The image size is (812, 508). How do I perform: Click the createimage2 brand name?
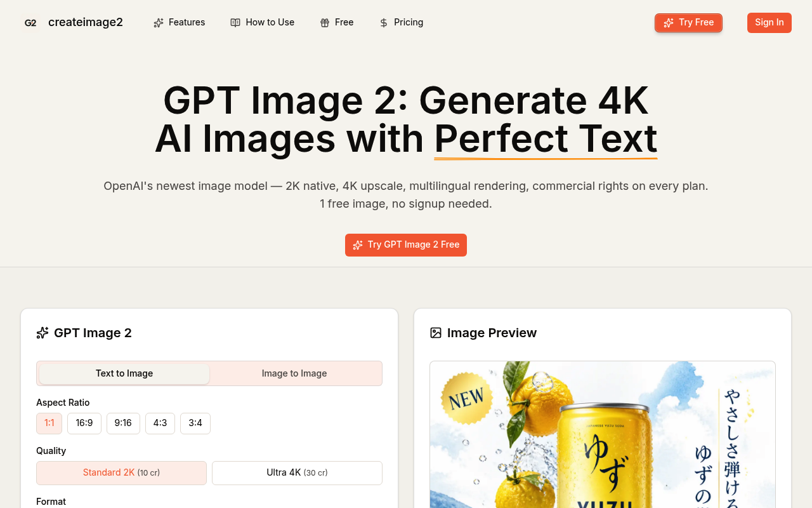(86, 22)
